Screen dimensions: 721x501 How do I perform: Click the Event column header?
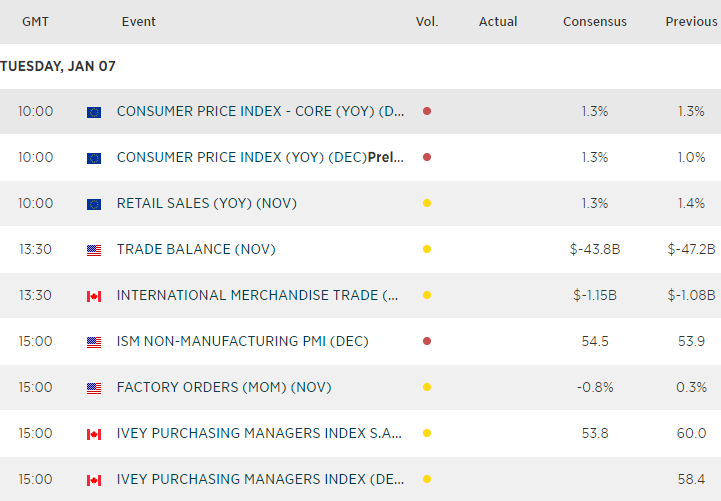138,22
